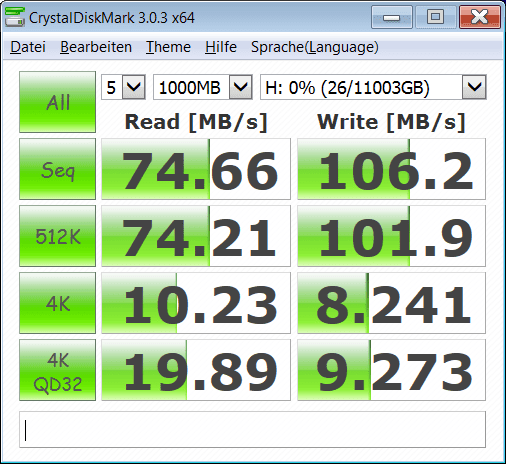Click the 512K write result 101.9
Image resolution: width=506 pixels, height=464 pixels.
pyautogui.click(x=391, y=236)
